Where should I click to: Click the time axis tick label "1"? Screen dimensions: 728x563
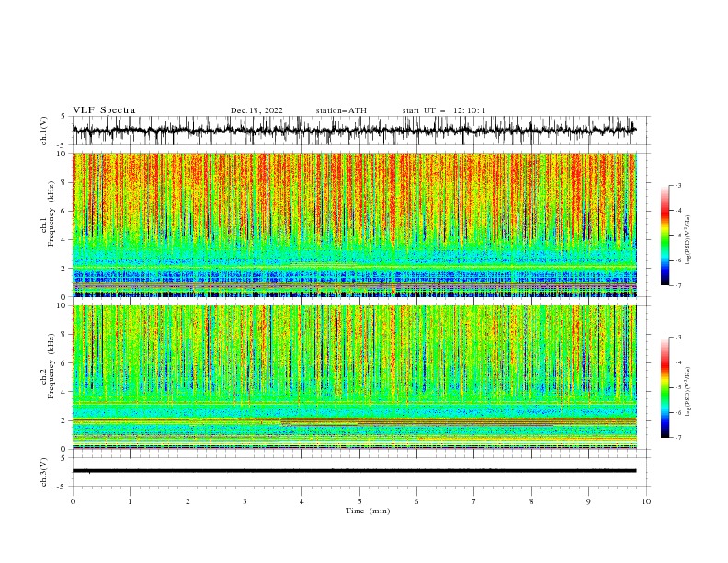130,501
